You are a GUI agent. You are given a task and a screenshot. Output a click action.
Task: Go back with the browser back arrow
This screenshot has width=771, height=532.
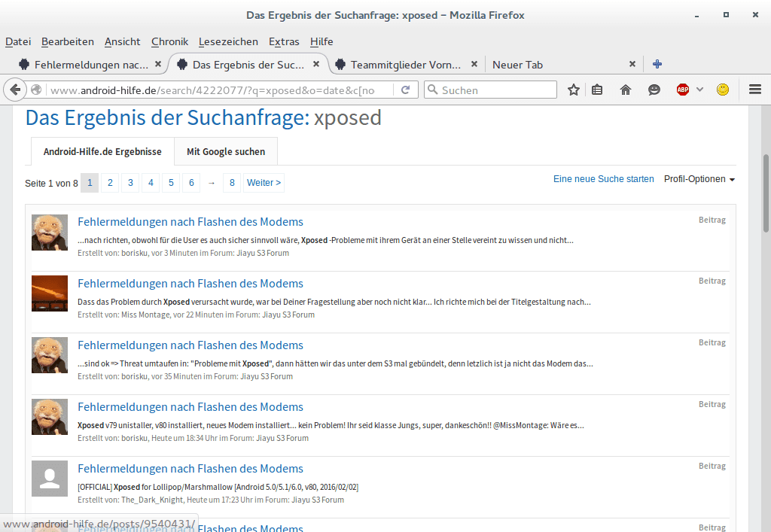tap(15, 90)
